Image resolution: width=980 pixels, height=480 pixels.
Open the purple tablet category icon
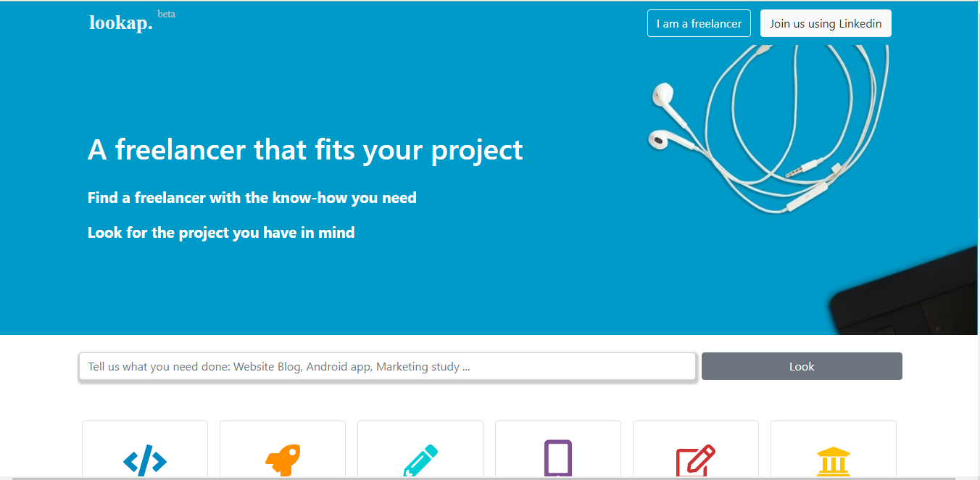pos(558,458)
